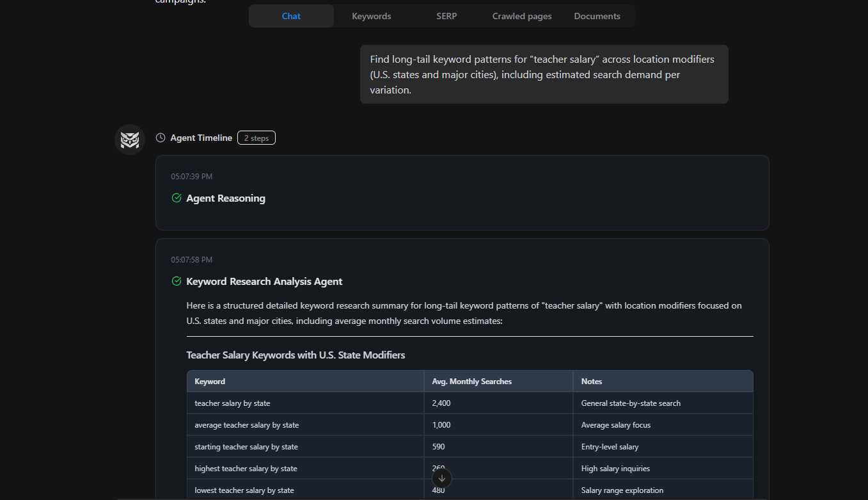
Task: Click the owl agent avatar icon
Action: (129, 139)
